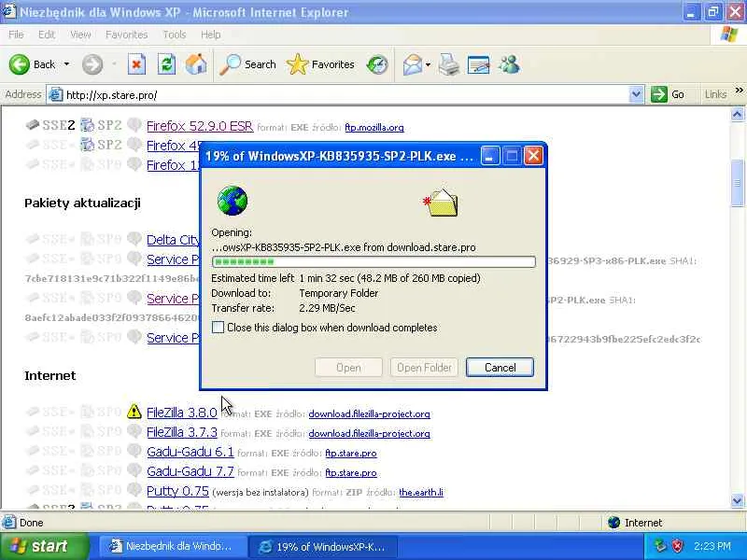The width and height of the screenshot is (747, 560).
Task: Click the Start button
Action: point(44,546)
